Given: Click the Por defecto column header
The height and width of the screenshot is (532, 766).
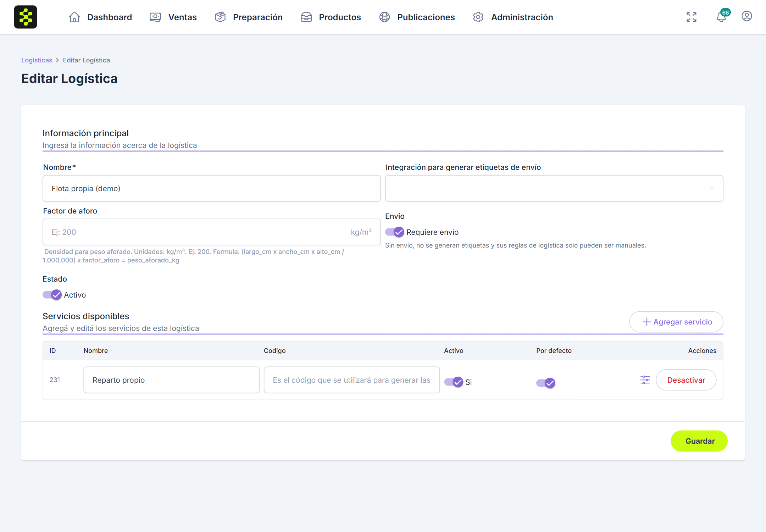Looking at the screenshot, I should click(554, 351).
